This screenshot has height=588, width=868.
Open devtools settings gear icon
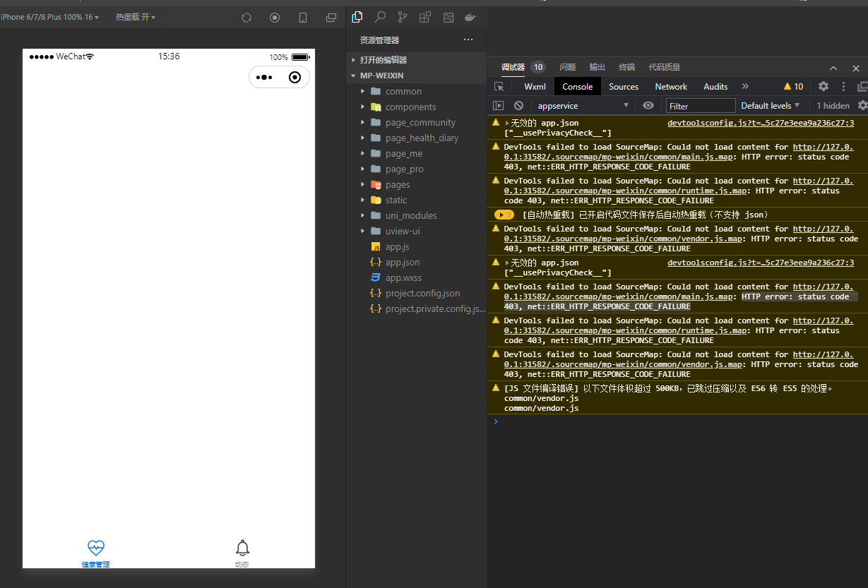[824, 86]
